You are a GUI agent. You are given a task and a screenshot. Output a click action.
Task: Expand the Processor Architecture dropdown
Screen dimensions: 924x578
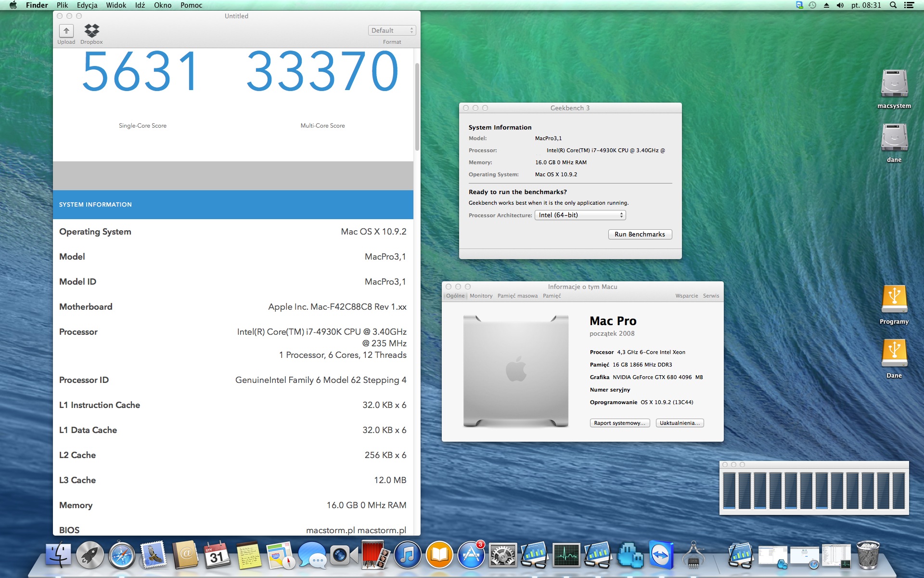580,215
